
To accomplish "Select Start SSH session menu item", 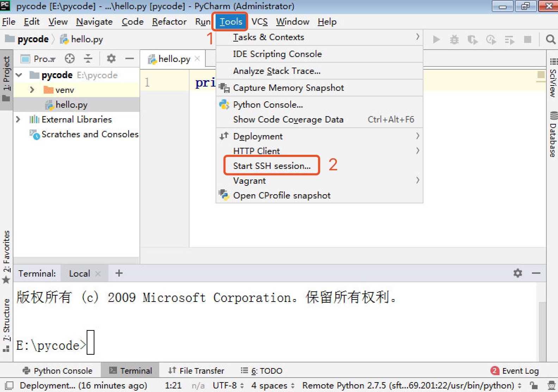I will click(x=319, y=166).
